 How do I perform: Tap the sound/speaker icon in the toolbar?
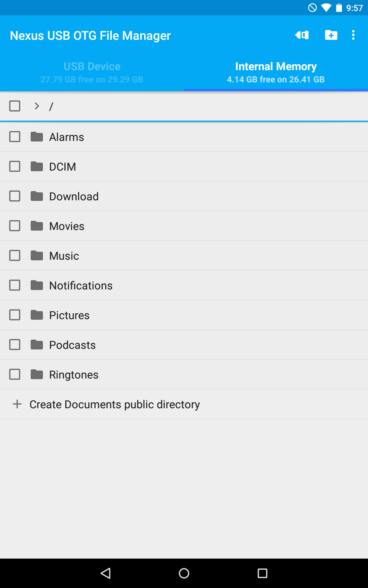coord(302,35)
